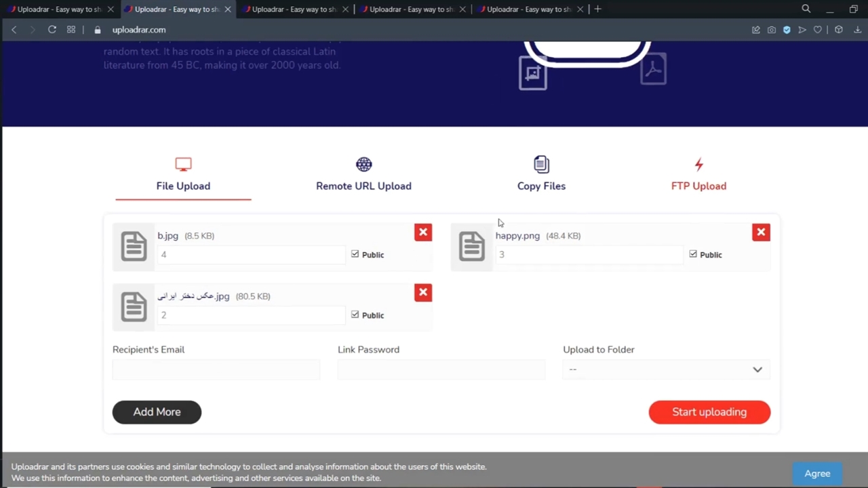Uncheck Public checkbox for b.jpg
Screen dimensions: 868x488
click(355, 254)
